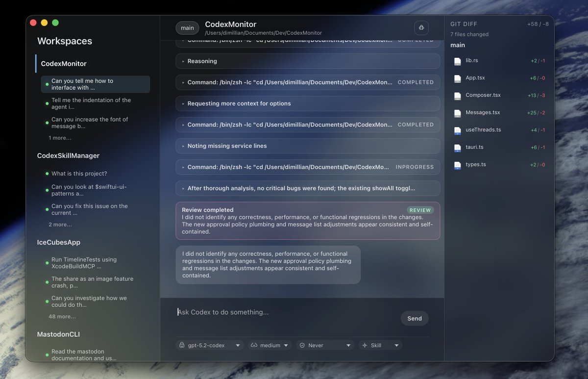Image resolution: width=588 pixels, height=379 pixels.
Task: Click the sparkle icon beside Skill
Action: (x=365, y=345)
